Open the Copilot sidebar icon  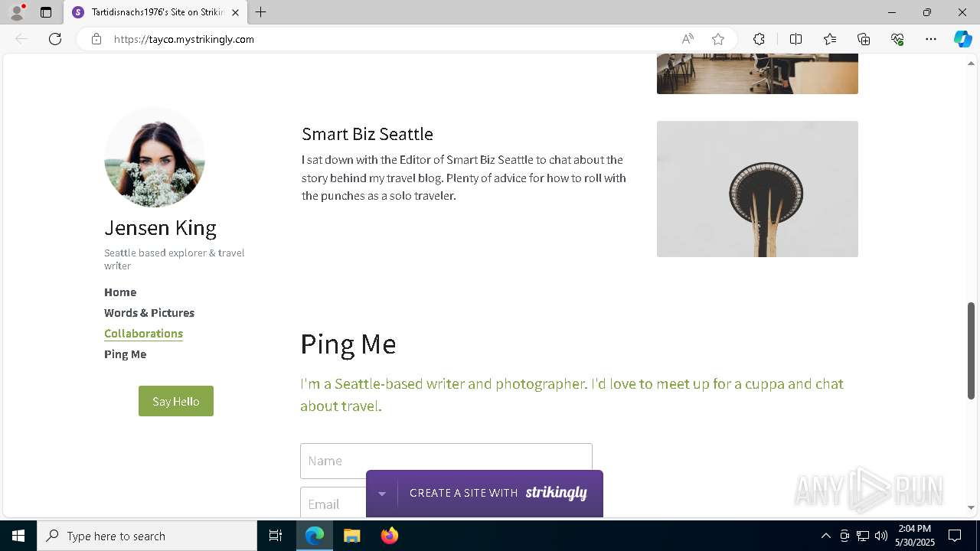(x=962, y=39)
